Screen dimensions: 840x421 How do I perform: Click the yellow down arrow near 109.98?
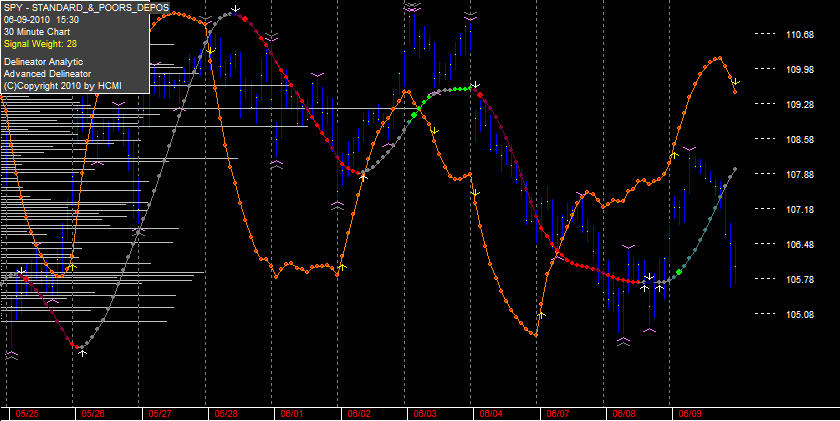(737, 82)
